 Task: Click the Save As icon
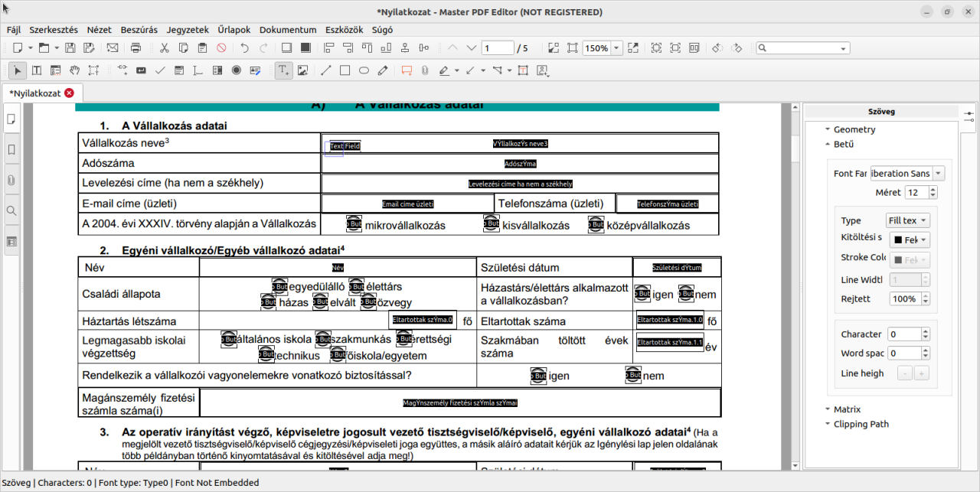pyautogui.click(x=89, y=47)
